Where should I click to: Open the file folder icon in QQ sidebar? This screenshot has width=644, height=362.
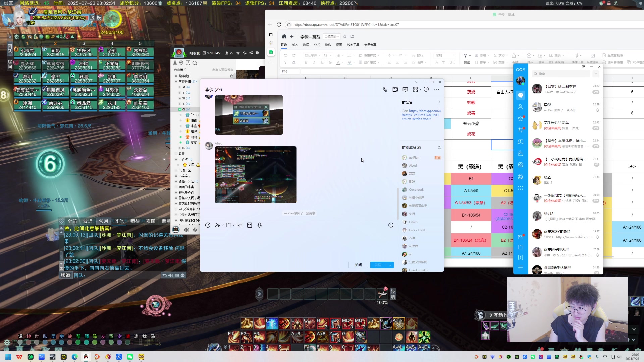tap(521, 247)
